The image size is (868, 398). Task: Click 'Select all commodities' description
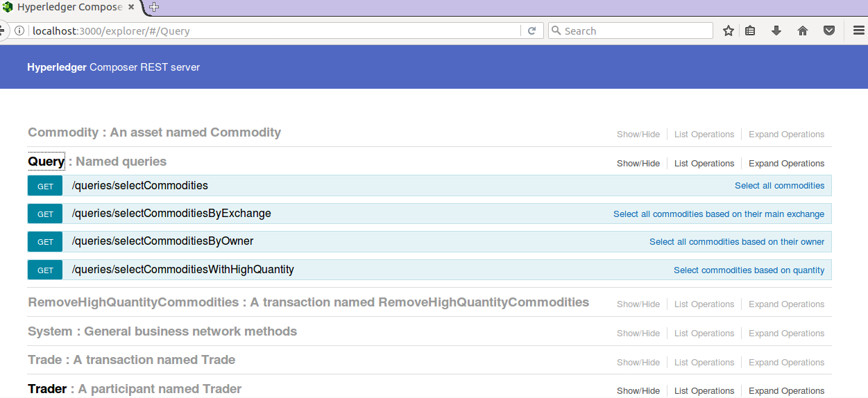point(780,186)
